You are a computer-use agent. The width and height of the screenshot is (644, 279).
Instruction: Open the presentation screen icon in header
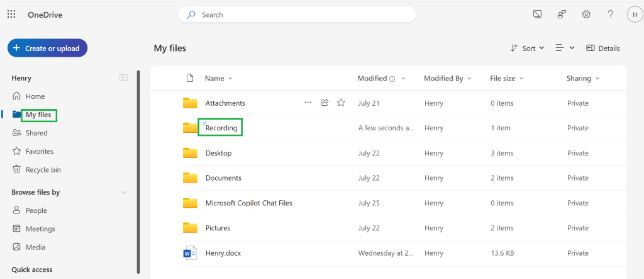[537, 14]
